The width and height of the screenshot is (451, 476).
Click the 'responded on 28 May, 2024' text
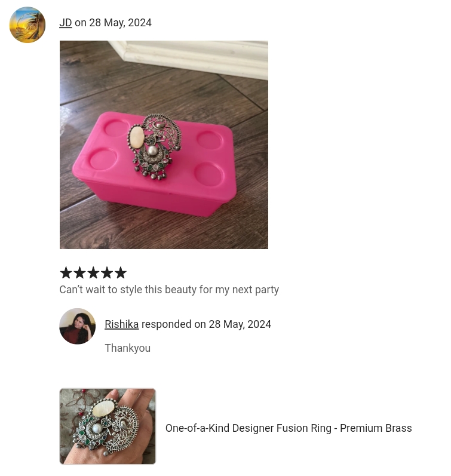pyautogui.click(x=206, y=324)
